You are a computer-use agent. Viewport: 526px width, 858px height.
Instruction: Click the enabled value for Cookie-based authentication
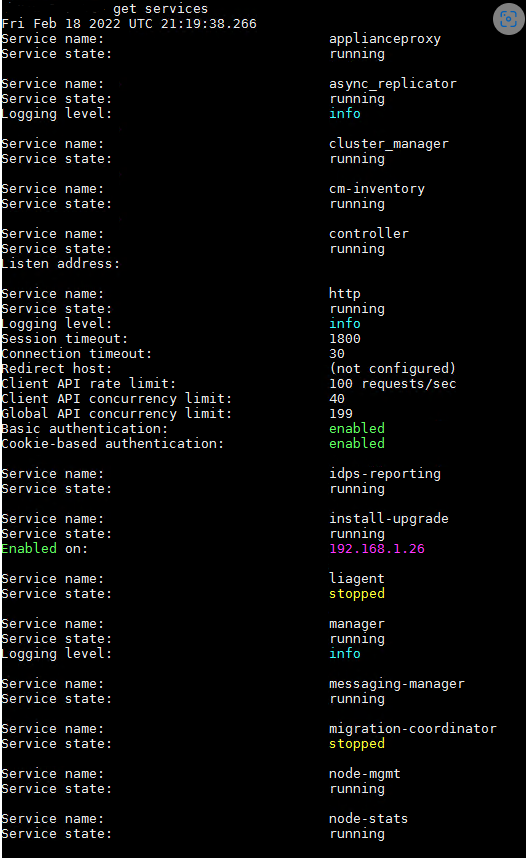click(x=357, y=443)
